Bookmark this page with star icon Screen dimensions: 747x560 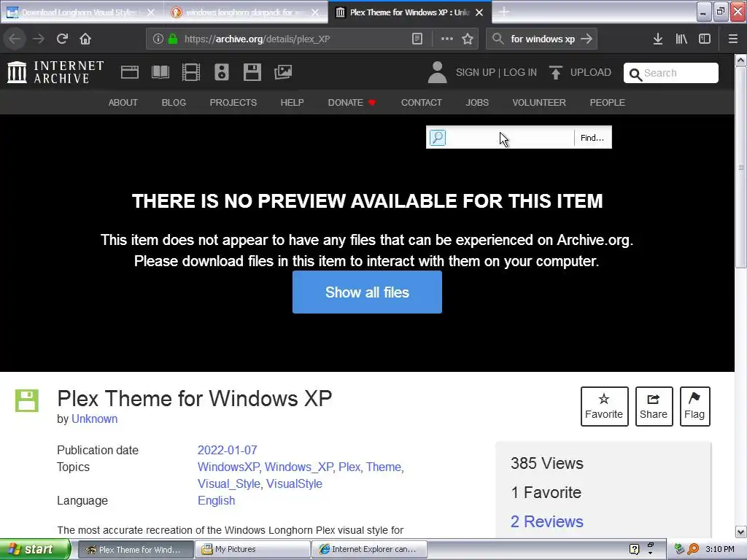coord(468,39)
